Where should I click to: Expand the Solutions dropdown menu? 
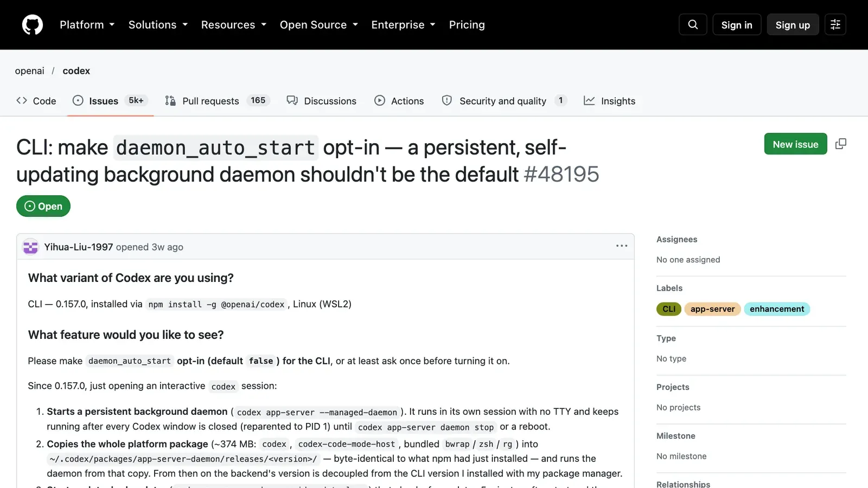click(x=158, y=25)
